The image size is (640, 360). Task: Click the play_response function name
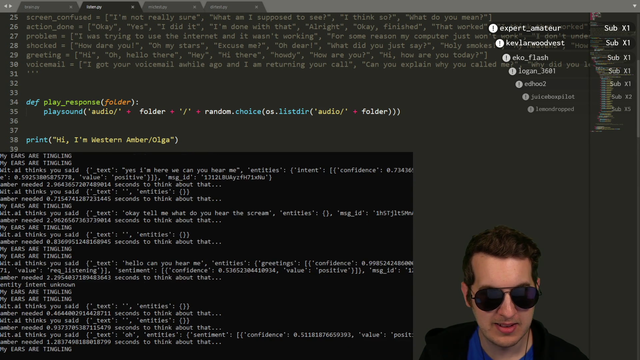(x=72, y=102)
